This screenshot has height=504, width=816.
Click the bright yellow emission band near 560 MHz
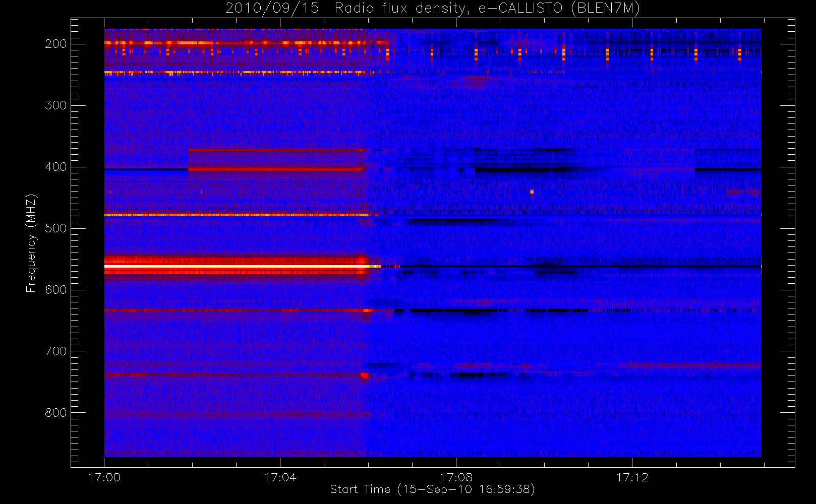click(x=242, y=266)
